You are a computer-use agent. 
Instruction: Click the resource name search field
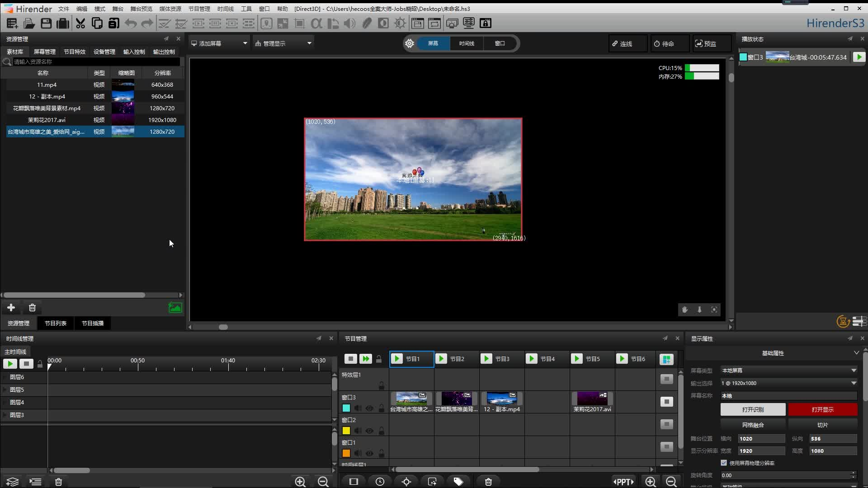tap(96, 62)
